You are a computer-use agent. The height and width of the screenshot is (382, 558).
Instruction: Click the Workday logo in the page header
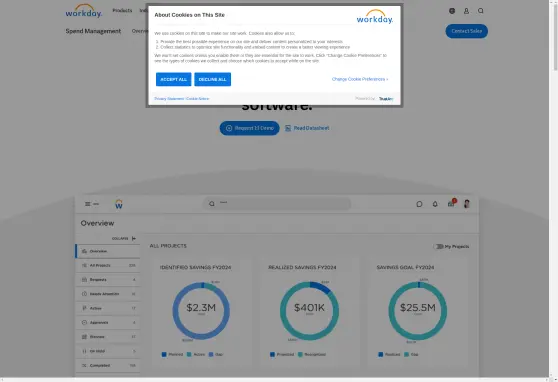pos(84,11)
